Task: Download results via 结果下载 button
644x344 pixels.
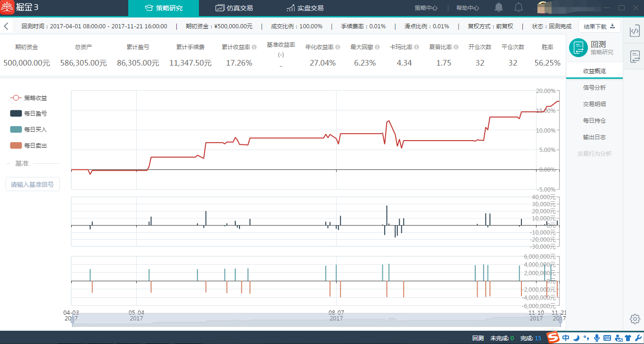Action: (x=600, y=26)
